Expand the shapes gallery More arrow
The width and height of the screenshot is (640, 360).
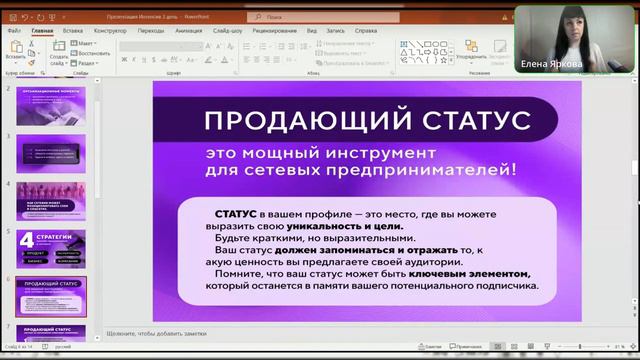[x=451, y=60]
